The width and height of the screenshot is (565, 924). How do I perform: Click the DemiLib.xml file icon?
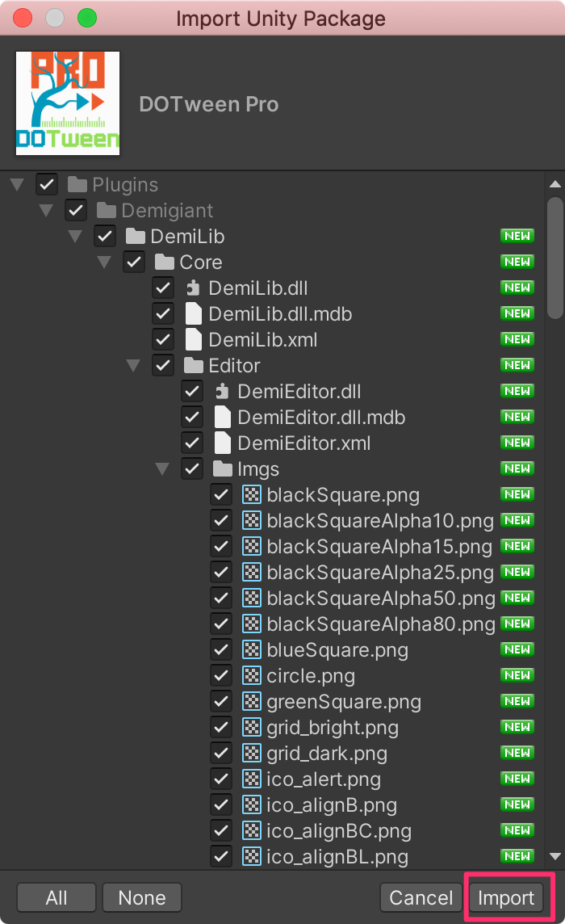(x=193, y=340)
